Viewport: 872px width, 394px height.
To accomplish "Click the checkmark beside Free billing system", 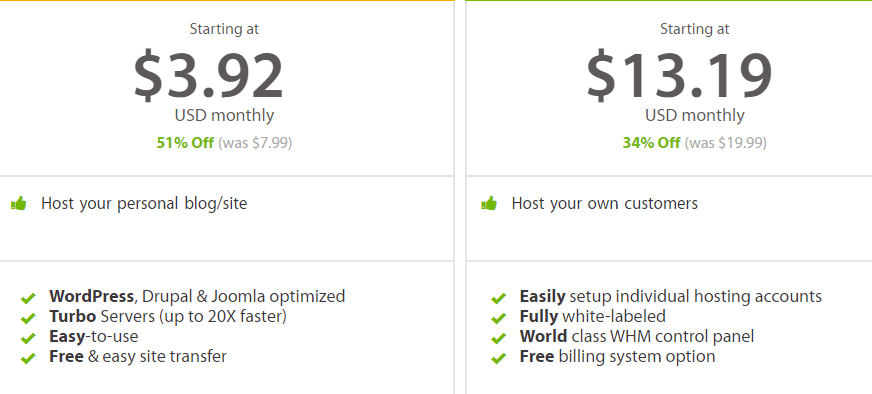I will (x=499, y=358).
